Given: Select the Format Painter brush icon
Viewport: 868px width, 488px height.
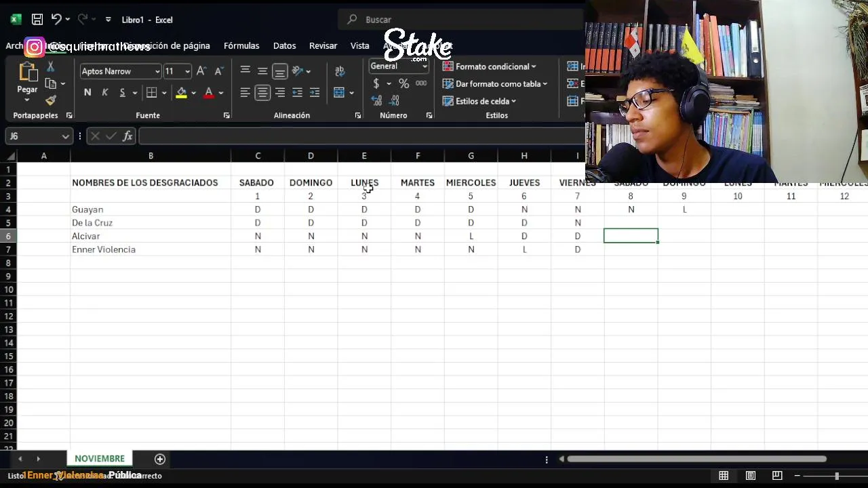Looking at the screenshot, I should click(50, 100).
